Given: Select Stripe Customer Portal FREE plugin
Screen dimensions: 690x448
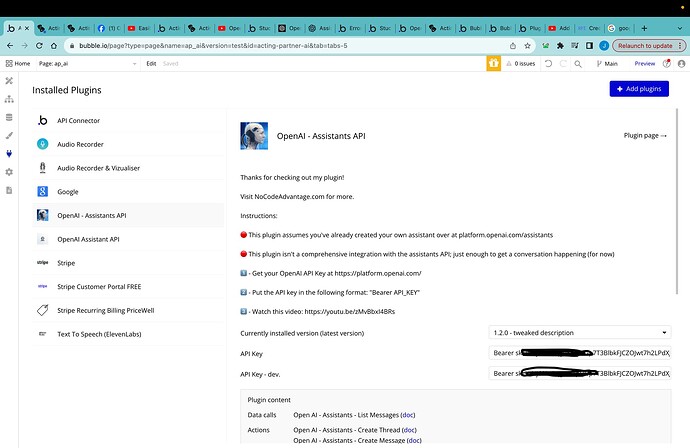Looking at the screenshot, I should (x=128, y=286).
